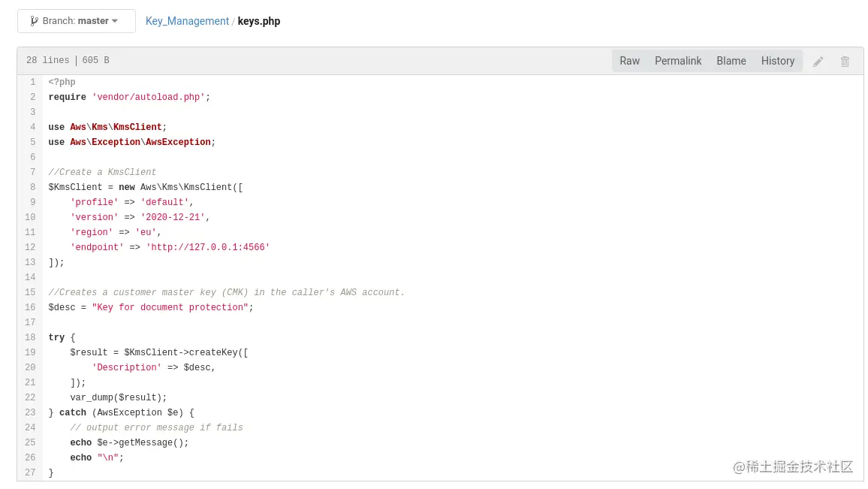Delete file with the trash icon
The image size is (868, 489).
point(845,62)
